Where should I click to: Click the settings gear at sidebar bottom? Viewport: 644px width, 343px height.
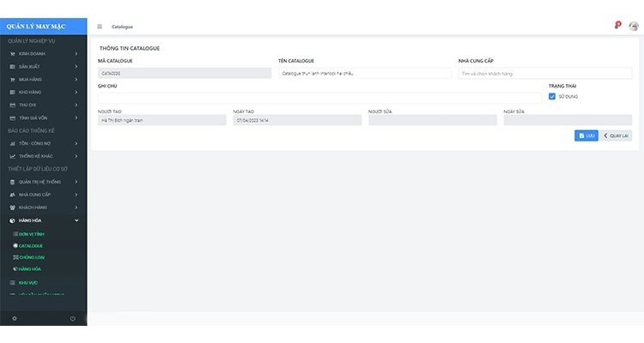click(x=14, y=318)
